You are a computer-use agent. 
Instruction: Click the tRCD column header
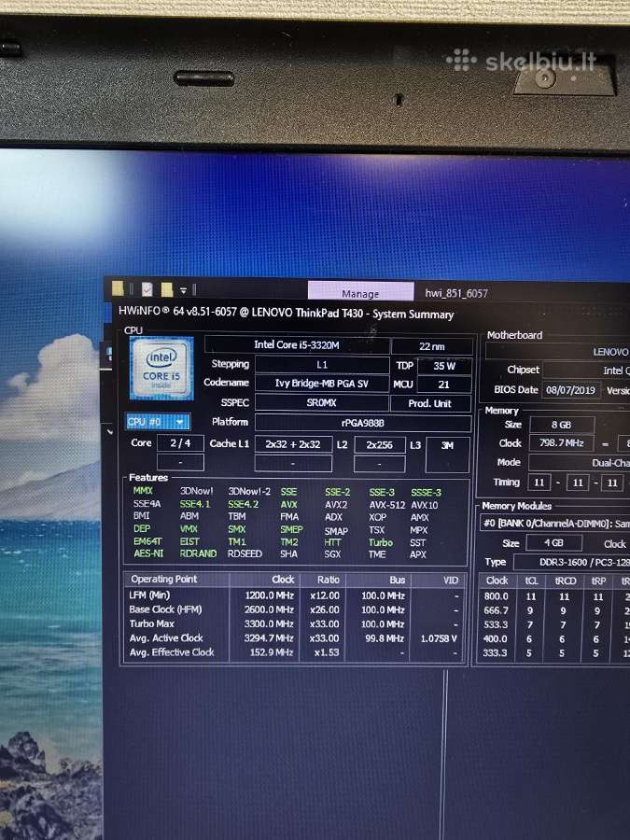point(566,581)
